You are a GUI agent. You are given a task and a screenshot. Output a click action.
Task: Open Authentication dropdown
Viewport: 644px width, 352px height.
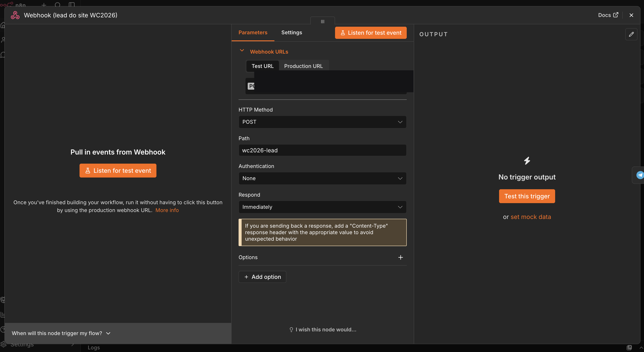point(322,178)
